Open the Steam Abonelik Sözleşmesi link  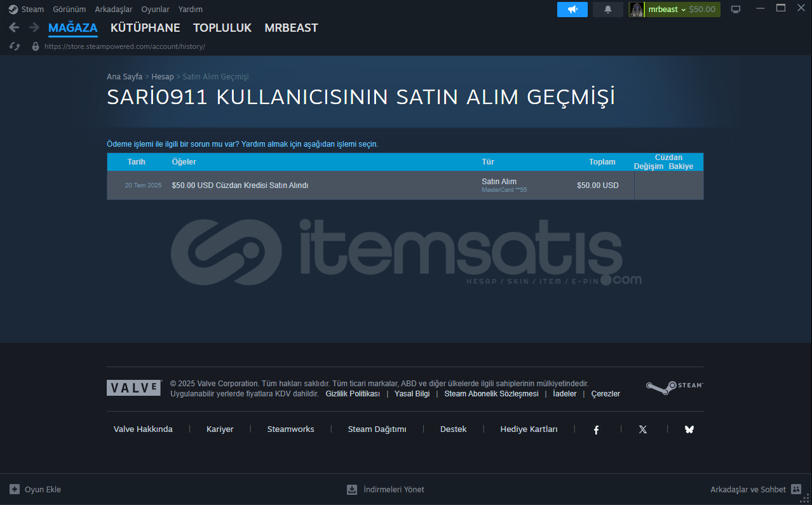(491, 394)
